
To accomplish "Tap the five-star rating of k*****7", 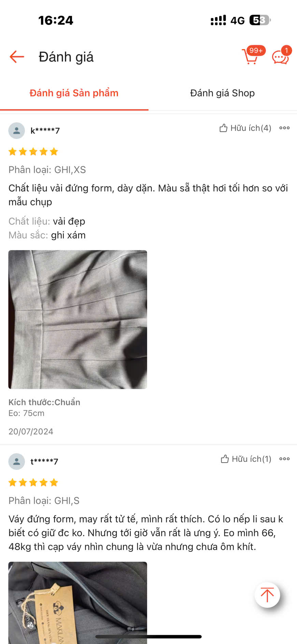I will pos(33,152).
